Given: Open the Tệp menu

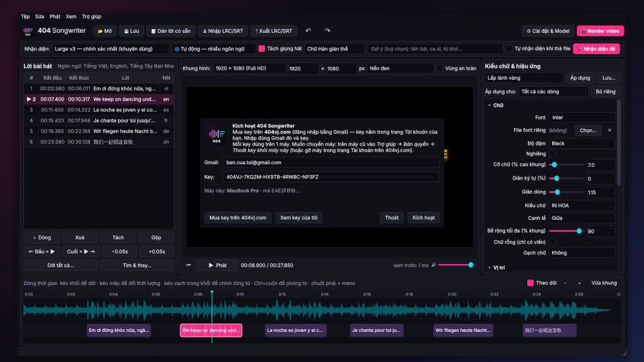Looking at the screenshot, I should [x=25, y=16].
